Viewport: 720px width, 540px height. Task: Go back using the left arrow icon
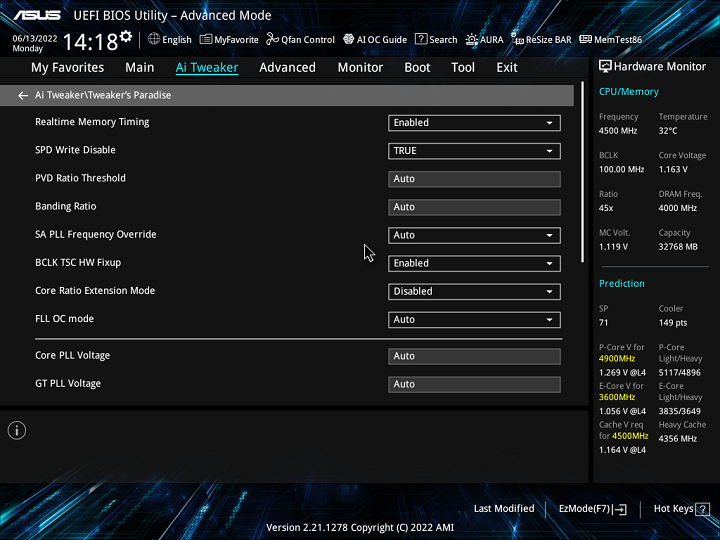click(23, 96)
